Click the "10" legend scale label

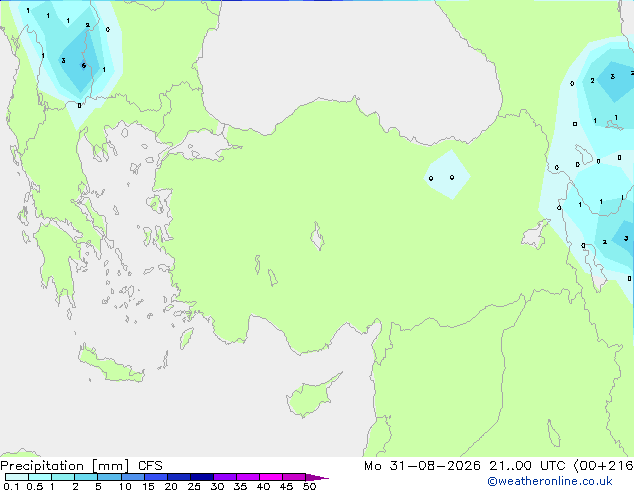125,486
